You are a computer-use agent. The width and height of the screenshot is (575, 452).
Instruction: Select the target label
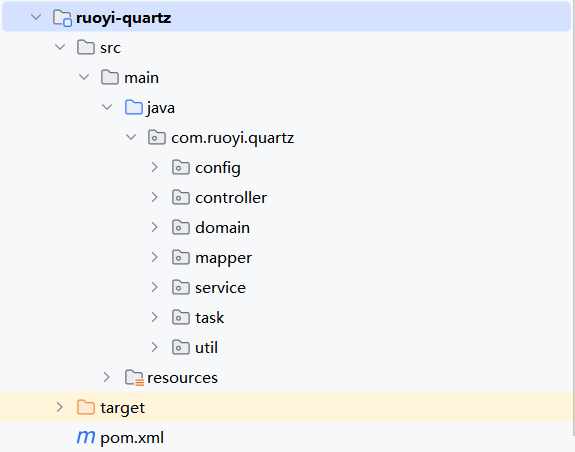tap(122, 408)
